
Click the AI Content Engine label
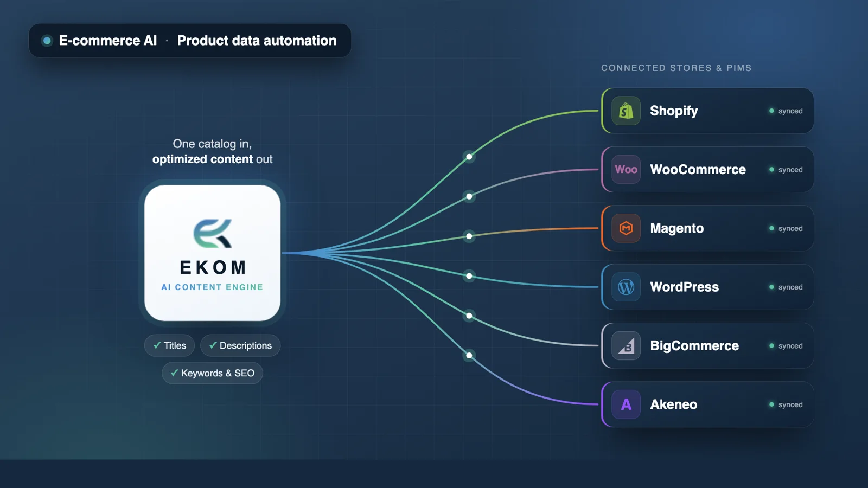[212, 287]
